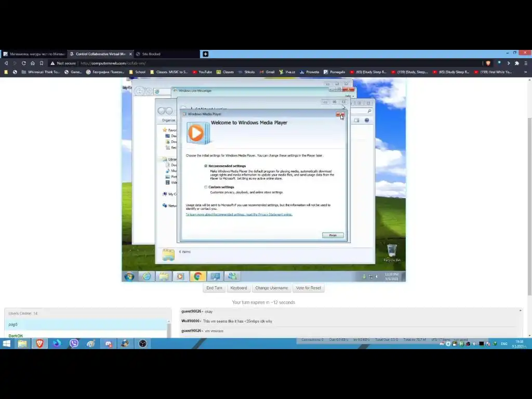The width and height of the screenshot is (532, 399).
Task: Open the YouTube bookmark
Action: 202,72
